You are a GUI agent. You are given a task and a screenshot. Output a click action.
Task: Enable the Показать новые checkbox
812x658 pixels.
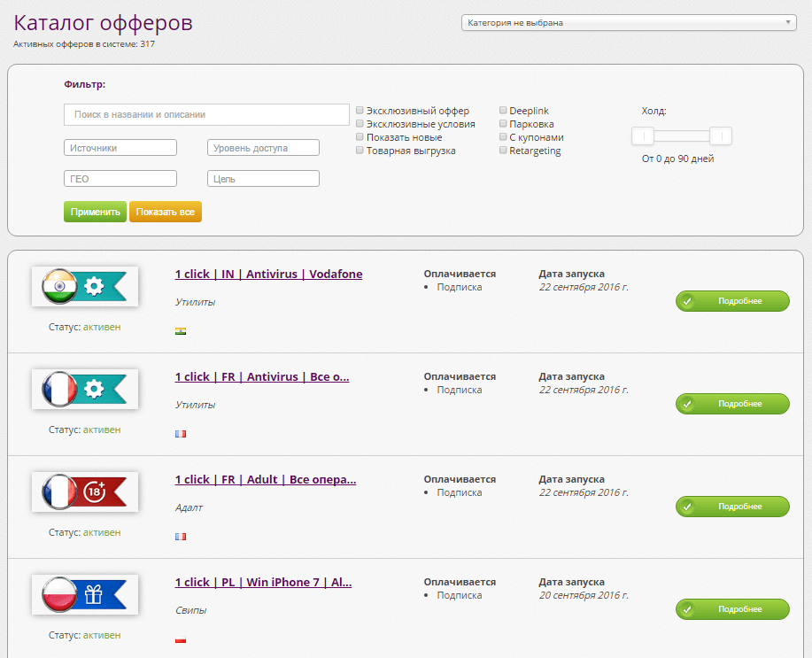point(360,136)
